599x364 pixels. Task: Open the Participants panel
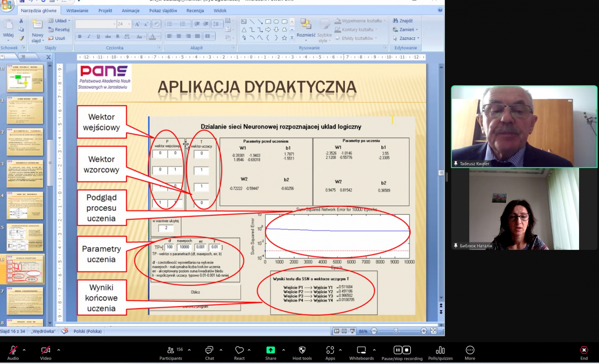point(171,350)
